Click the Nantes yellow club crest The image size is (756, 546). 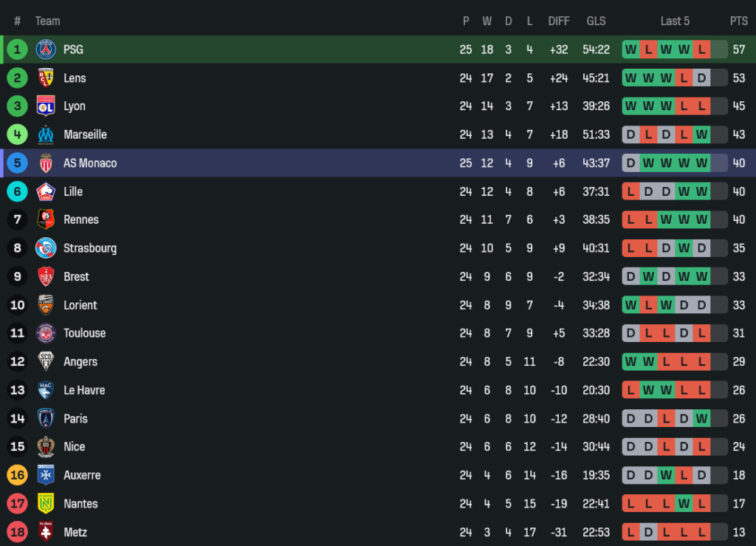pyautogui.click(x=46, y=504)
